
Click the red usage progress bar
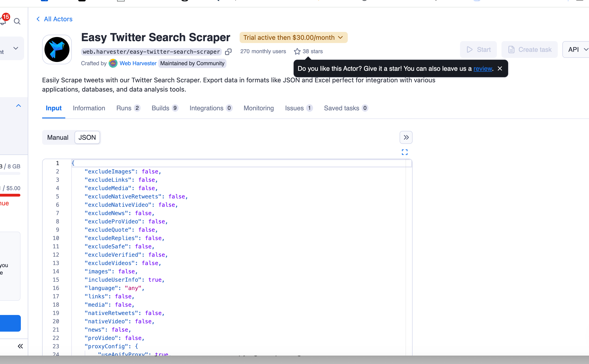(10, 195)
